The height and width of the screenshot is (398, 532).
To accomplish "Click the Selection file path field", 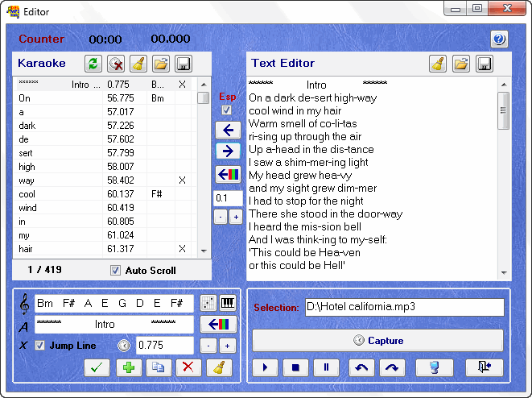I will coord(405,307).
